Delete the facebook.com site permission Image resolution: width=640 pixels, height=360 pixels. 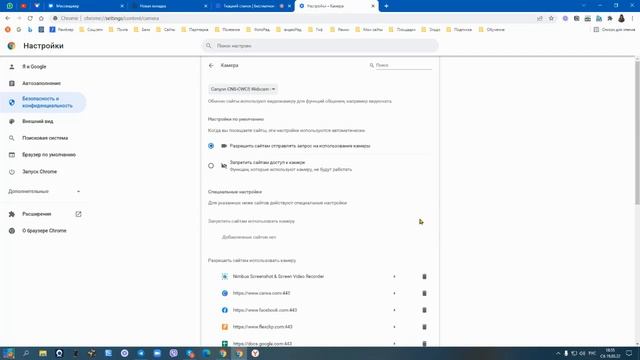click(424, 310)
